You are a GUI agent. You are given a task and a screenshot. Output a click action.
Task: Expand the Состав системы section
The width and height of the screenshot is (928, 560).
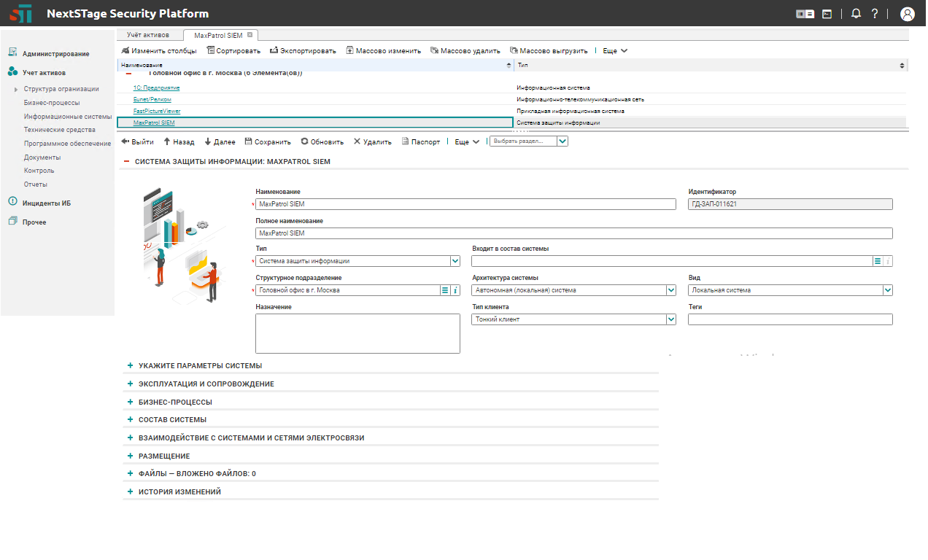172,420
